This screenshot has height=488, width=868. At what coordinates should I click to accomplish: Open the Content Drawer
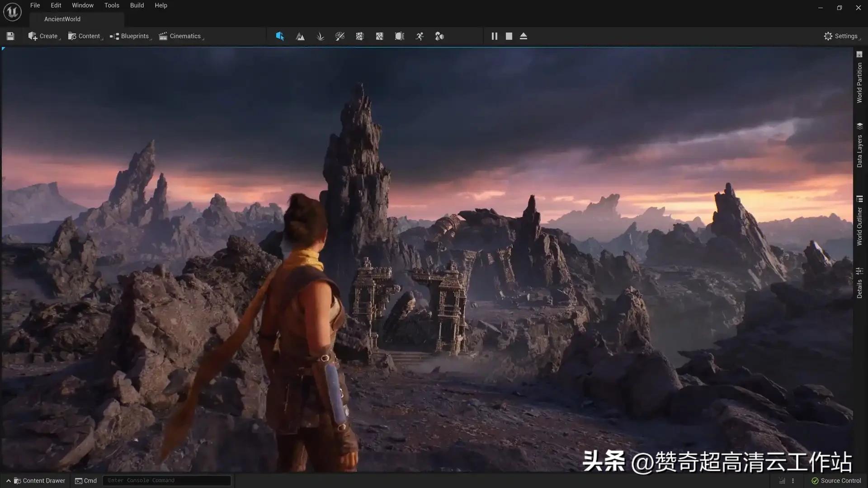[39, 481]
